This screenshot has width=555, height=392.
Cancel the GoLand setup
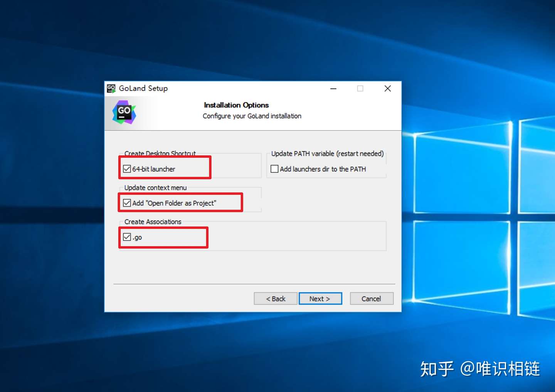372,299
